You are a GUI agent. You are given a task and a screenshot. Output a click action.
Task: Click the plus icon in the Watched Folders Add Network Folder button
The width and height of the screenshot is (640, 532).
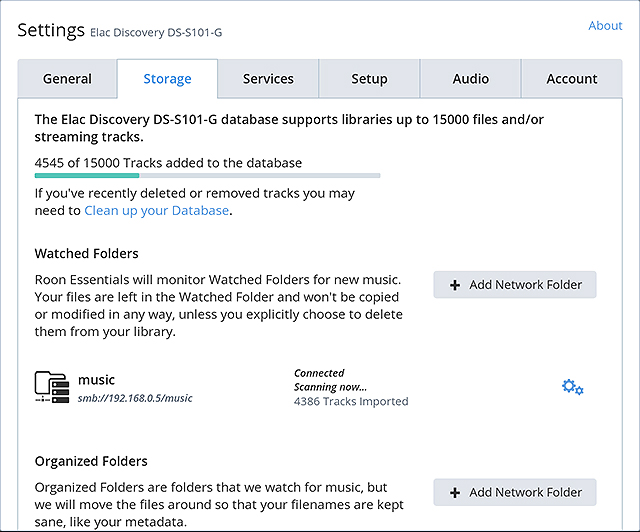[455, 285]
